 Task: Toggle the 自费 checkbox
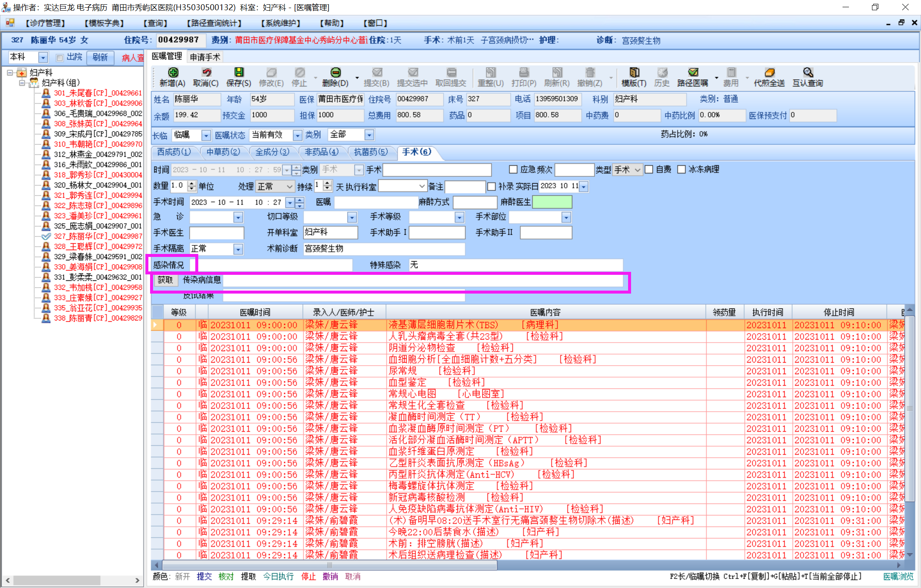point(649,170)
